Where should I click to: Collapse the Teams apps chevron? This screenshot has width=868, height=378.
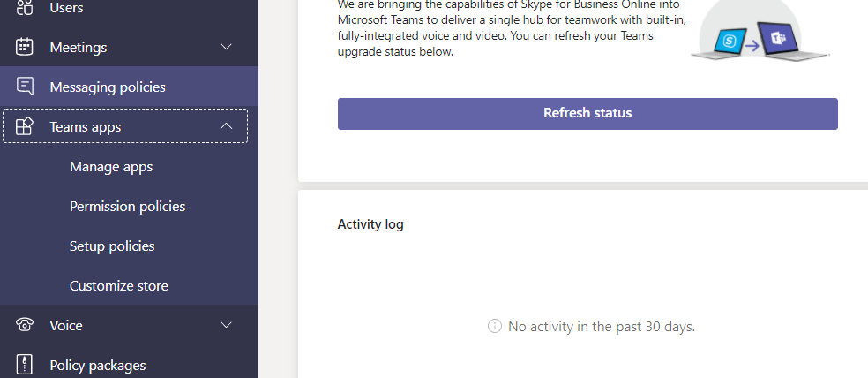pyautogui.click(x=227, y=126)
